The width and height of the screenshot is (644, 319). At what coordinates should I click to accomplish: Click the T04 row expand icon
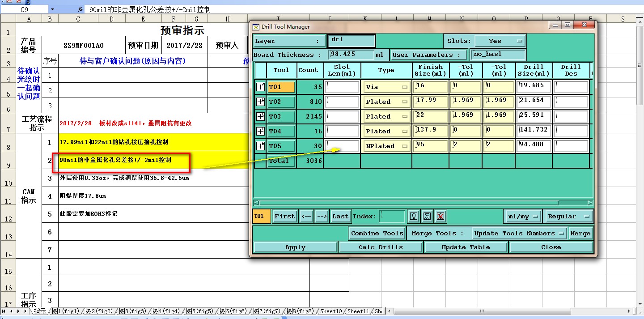pos(260,131)
